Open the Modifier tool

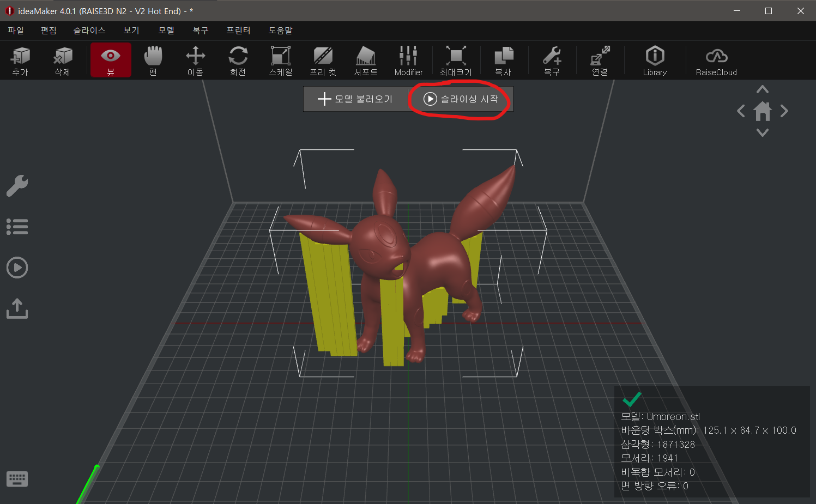click(408, 60)
